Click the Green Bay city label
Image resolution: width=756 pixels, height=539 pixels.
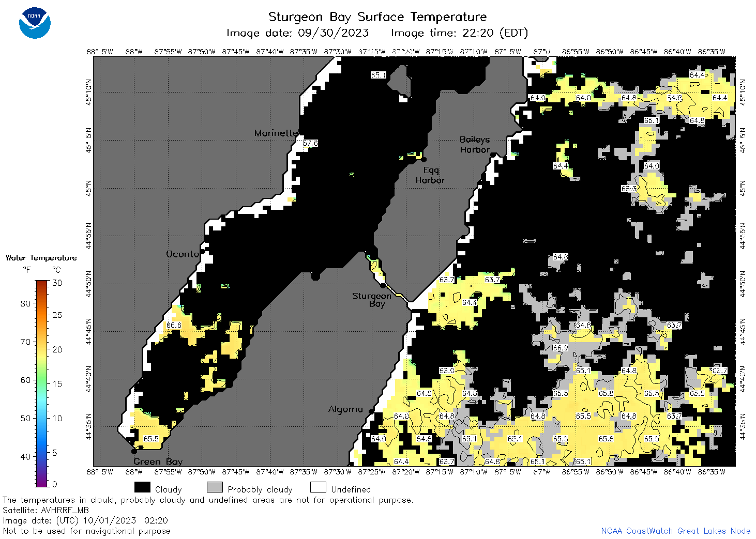pyautogui.click(x=158, y=461)
